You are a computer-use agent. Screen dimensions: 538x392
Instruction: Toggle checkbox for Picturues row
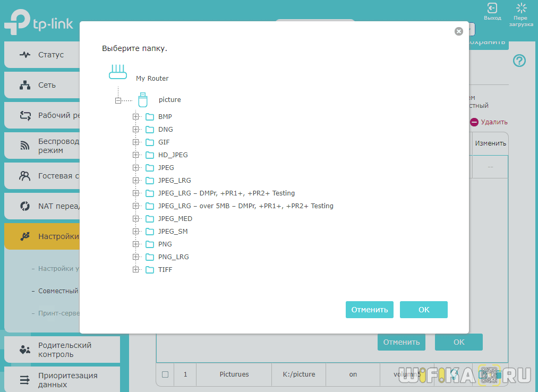165,374
